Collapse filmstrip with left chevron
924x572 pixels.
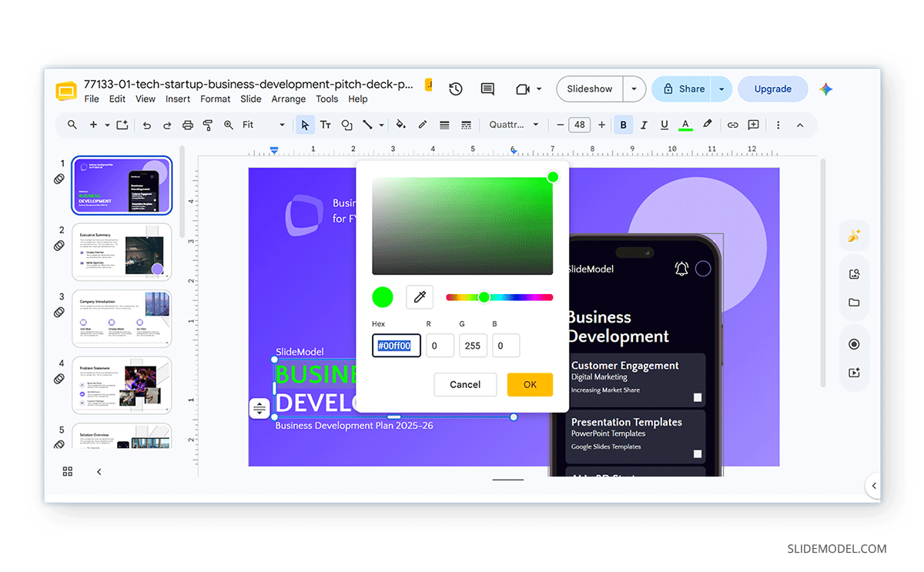(x=99, y=471)
